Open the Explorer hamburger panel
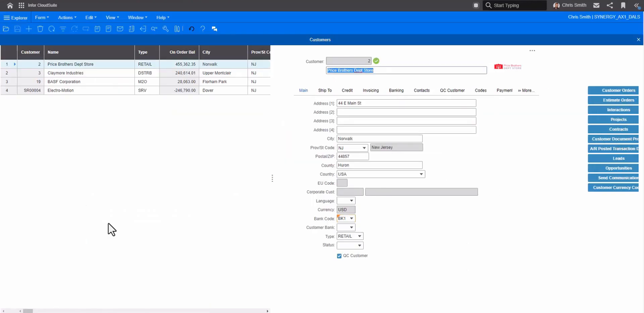This screenshot has width=644, height=313. pyautogui.click(x=15, y=18)
